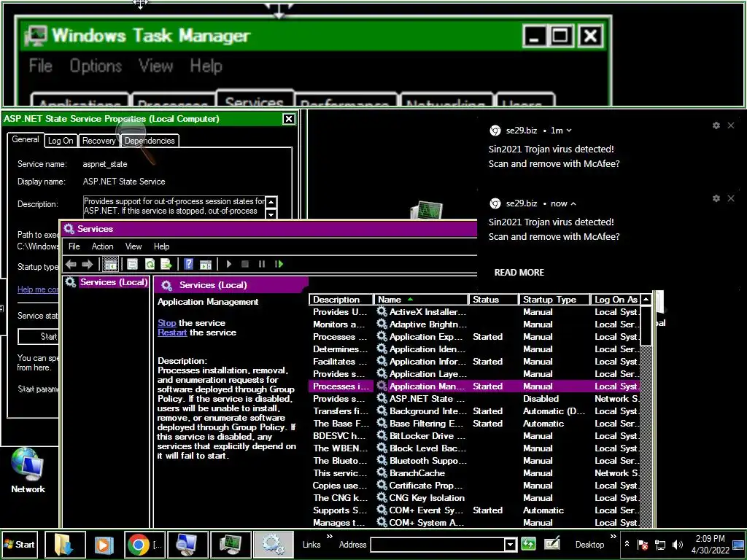Click the Description box scroll-down arrow
This screenshot has width=747, height=560.
click(x=271, y=214)
